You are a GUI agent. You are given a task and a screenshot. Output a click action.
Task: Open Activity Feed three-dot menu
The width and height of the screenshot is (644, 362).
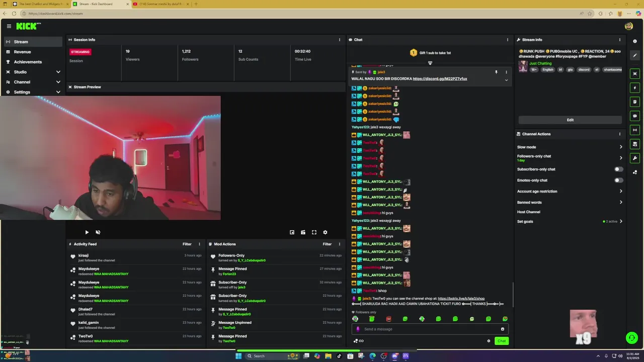point(199,244)
